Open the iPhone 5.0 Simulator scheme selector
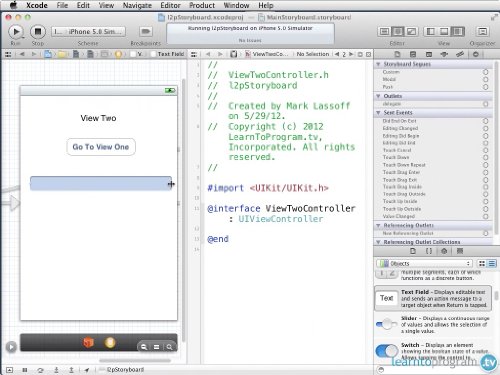 (x=96, y=32)
